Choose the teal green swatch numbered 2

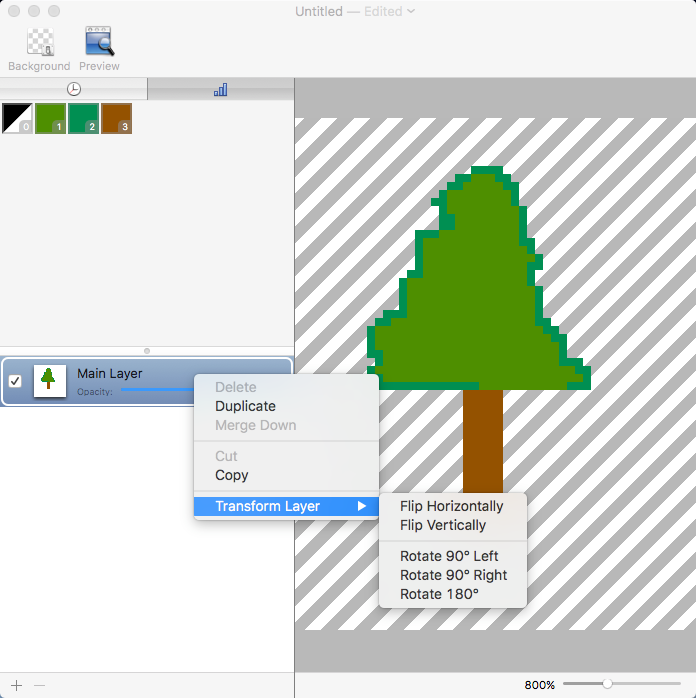[x=83, y=118]
